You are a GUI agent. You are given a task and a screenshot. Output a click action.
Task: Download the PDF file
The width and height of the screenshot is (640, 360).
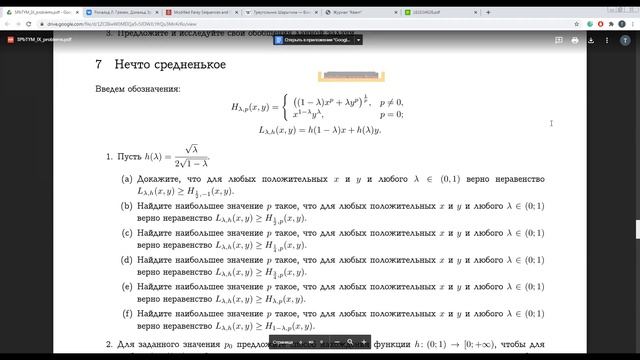(591, 40)
